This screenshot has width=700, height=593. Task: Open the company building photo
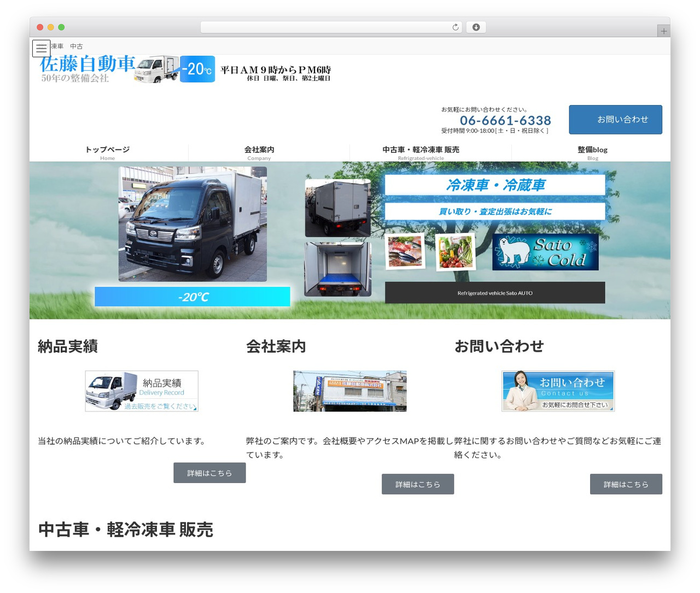pos(350,391)
